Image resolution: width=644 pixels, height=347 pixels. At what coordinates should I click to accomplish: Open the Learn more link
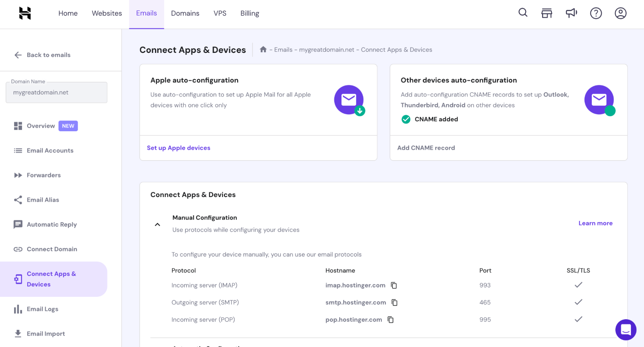[x=595, y=223]
